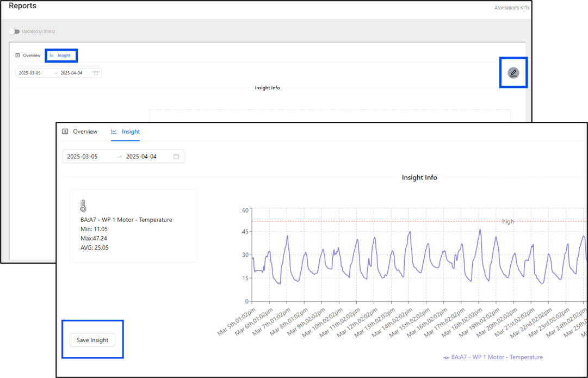Click the Insight chart icon in front panel
This screenshot has height=378, width=588.
click(x=114, y=132)
